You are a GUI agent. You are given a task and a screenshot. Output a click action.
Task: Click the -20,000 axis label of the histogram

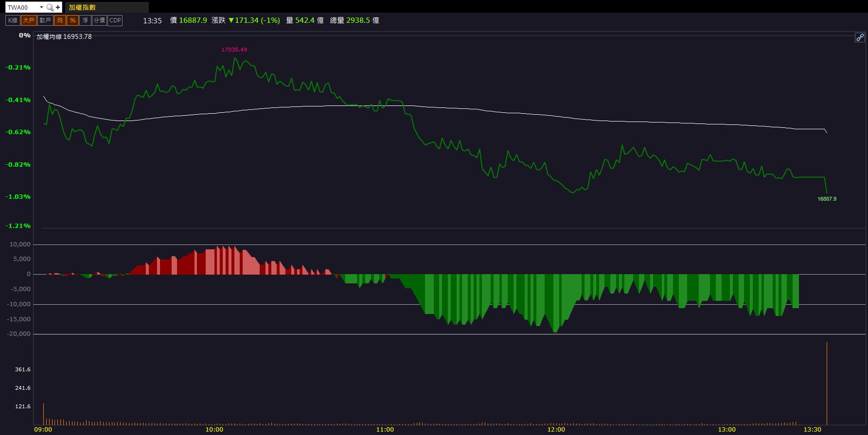tap(19, 334)
